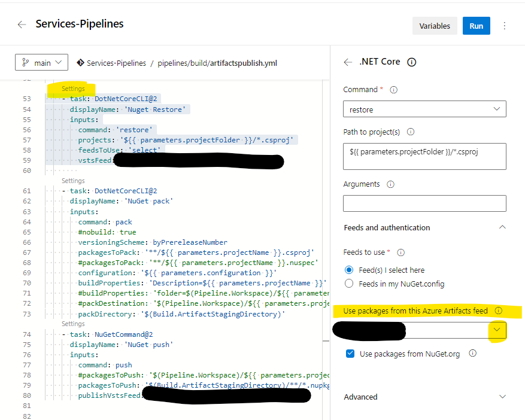Click the Feeds to use info icon
This screenshot has width=525, height=420.
[x=400, y=252]
